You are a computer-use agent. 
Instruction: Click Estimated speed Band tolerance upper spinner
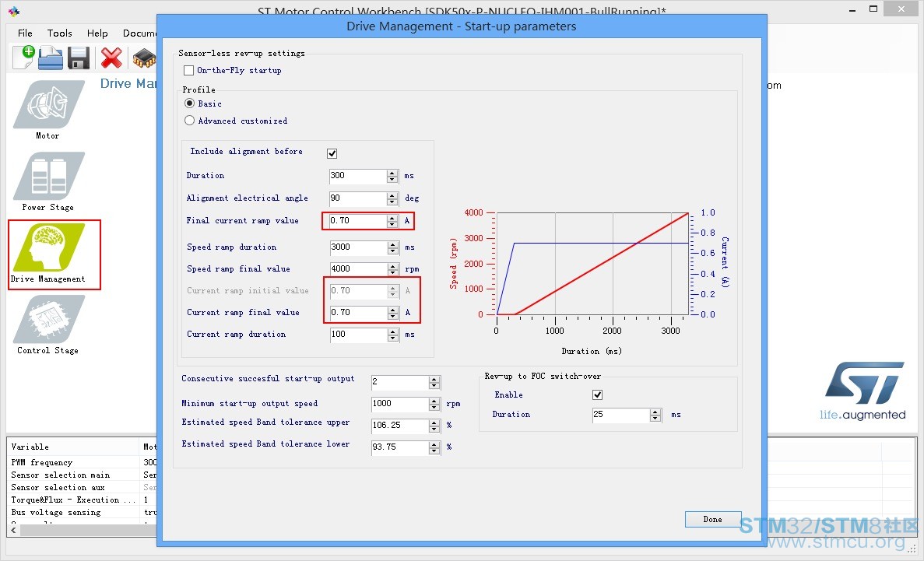pos(434,426)
